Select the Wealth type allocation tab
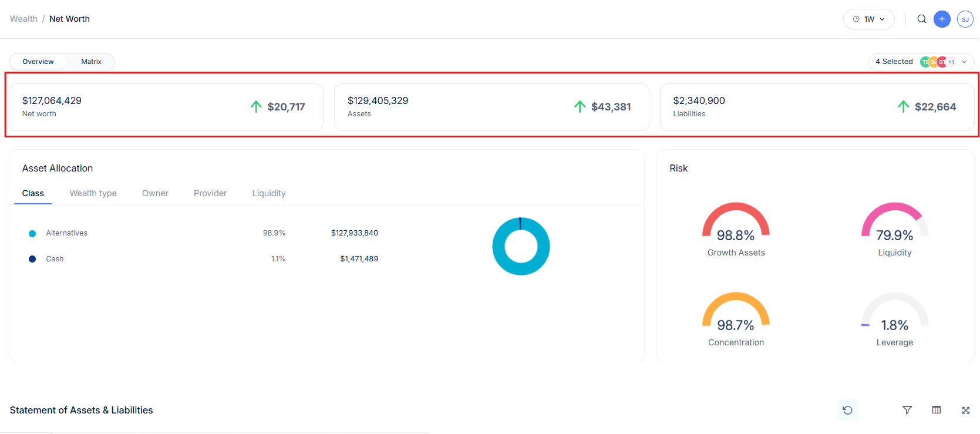 (x=93, y=193)
